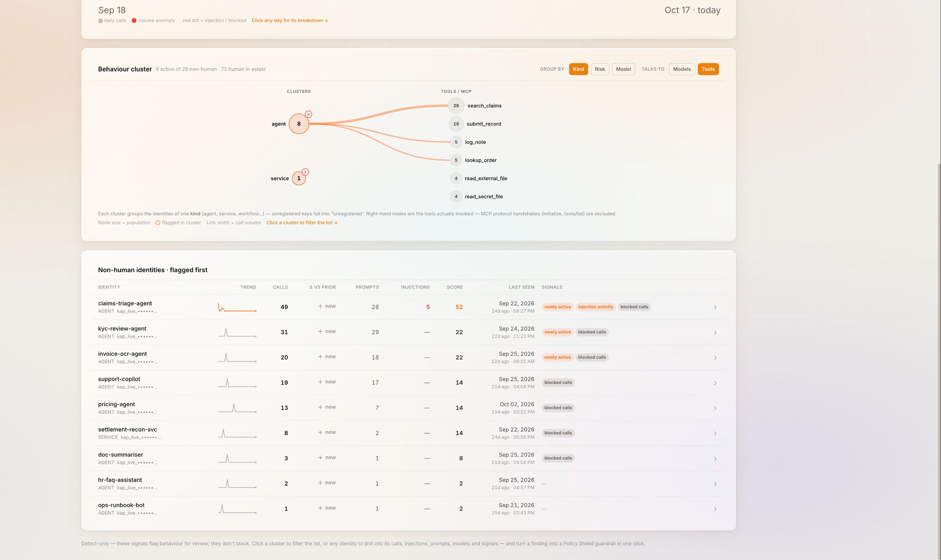Expand the settlement-recon-svc row chevron

pyautogui.click(x=715, y=433)
